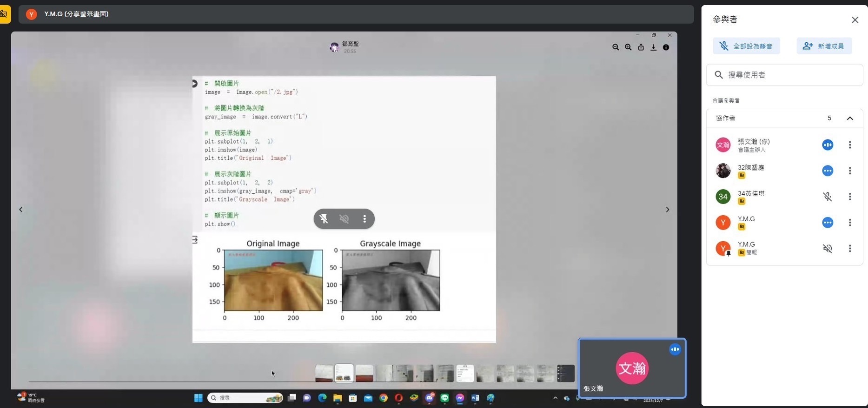Open more options for 32陳鋆庭
This screenshot has height=408, width=868.
pyautogui.click(x=850, y=171)
